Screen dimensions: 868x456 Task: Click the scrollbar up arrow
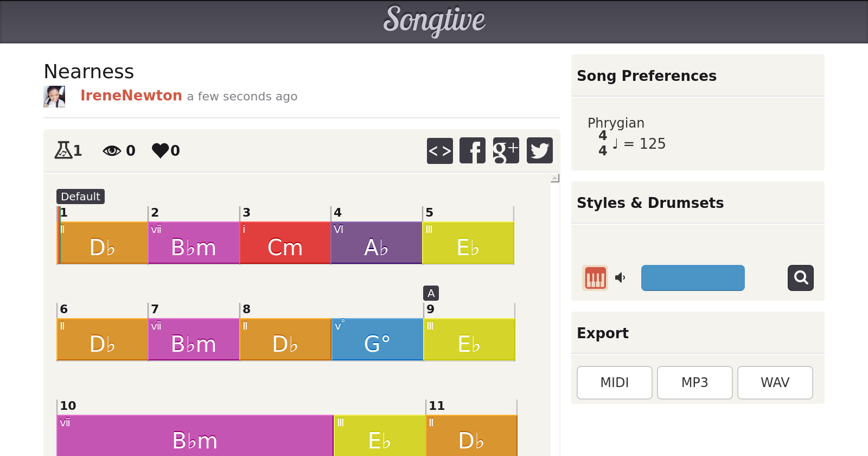click(554, 178)
